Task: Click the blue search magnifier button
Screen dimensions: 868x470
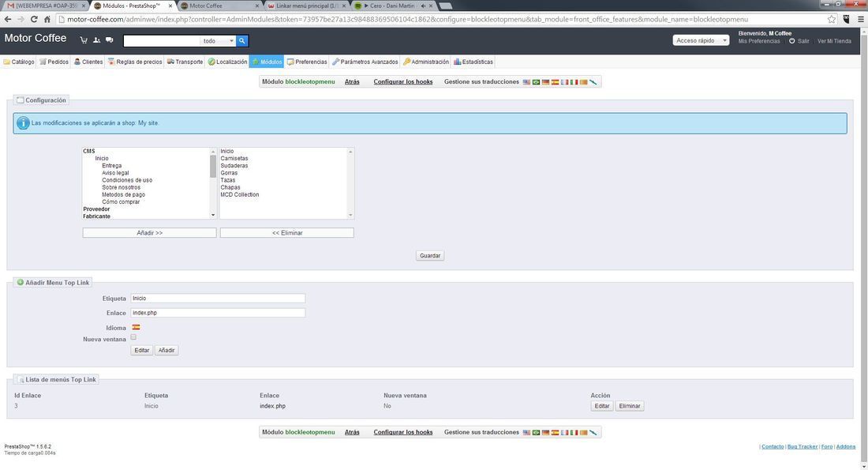Action: click(242, 40)
